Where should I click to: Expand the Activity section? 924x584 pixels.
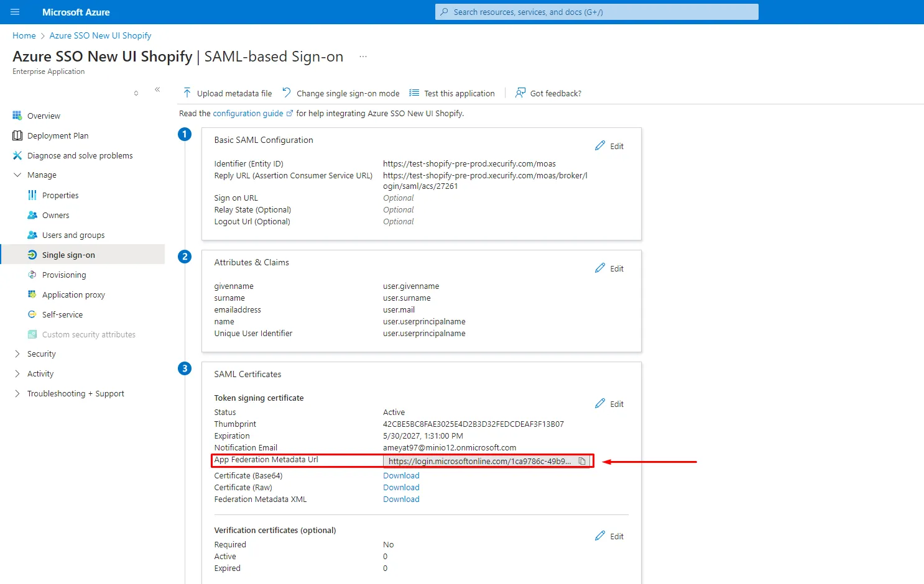coord(17,374)
